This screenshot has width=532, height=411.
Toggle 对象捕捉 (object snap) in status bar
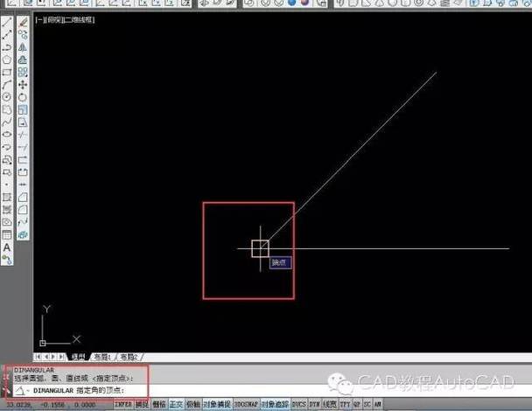(x=218, y=404)
